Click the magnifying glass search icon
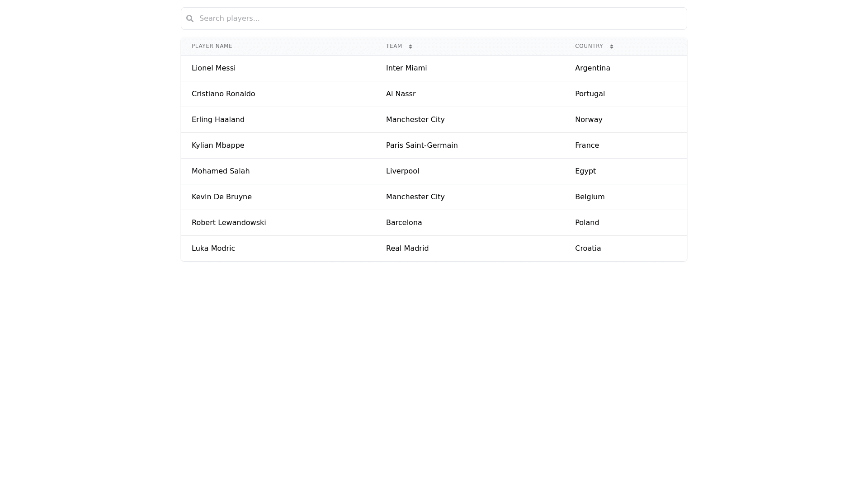Screen dimensions: 868x488 pyautogui.click(x=190, y=19)
